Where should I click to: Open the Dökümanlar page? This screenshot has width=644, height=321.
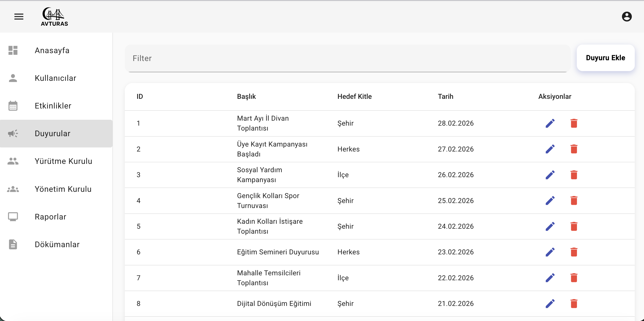[x=57, y=244]
